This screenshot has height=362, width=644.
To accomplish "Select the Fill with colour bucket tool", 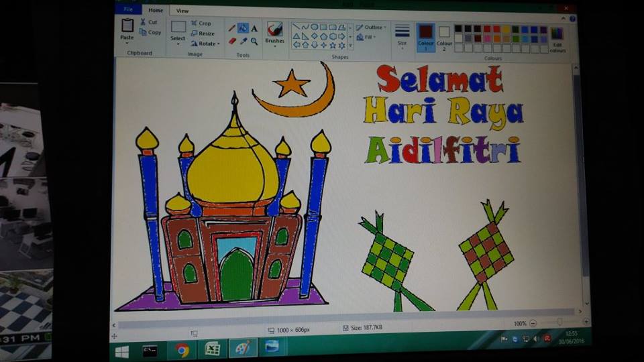I will coord(243,28).
